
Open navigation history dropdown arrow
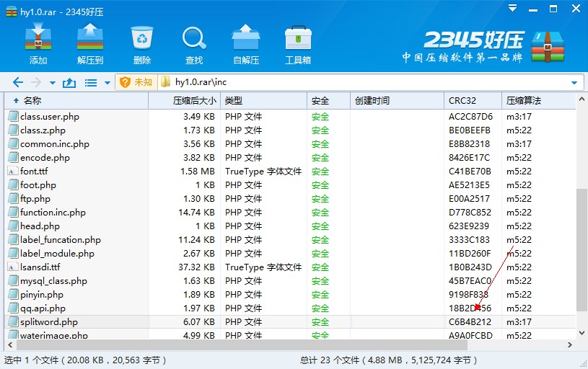coord(53,83)
